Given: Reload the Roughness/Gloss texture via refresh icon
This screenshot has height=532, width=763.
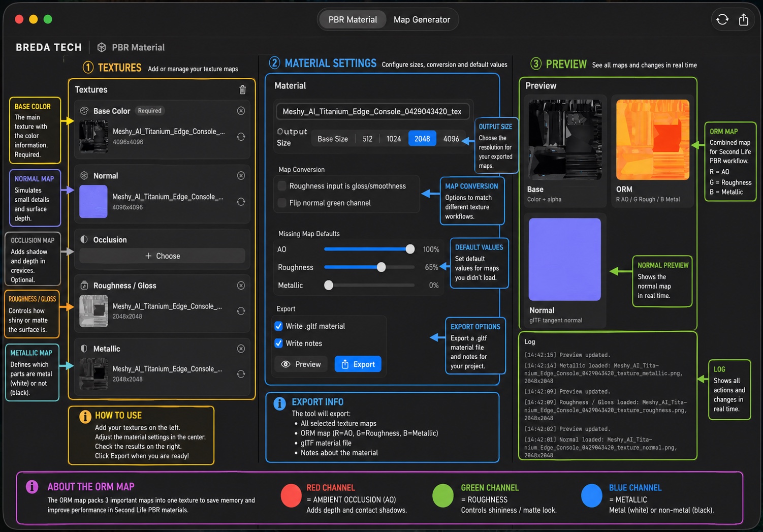Looking at the screenshot, I should coord(240,311).
